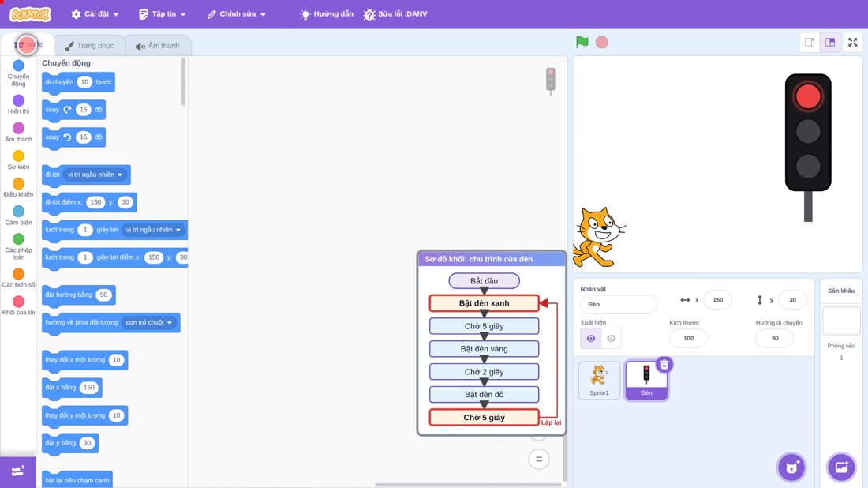Click the sprite name field 'Đèn'
Viewport: 868px width, 488px height.
tap(619, 304)
